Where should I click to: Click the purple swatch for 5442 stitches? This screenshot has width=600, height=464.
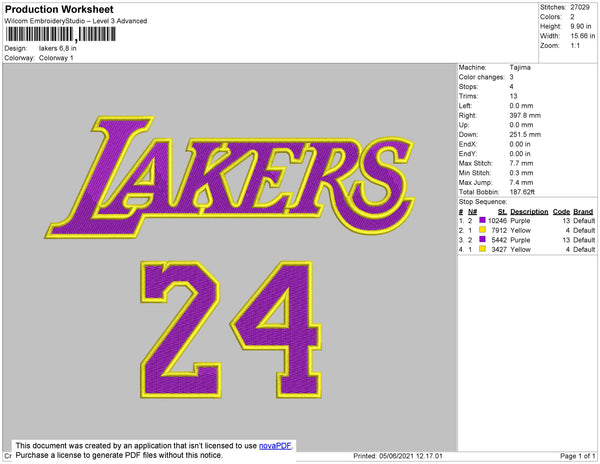pos(483,239)
